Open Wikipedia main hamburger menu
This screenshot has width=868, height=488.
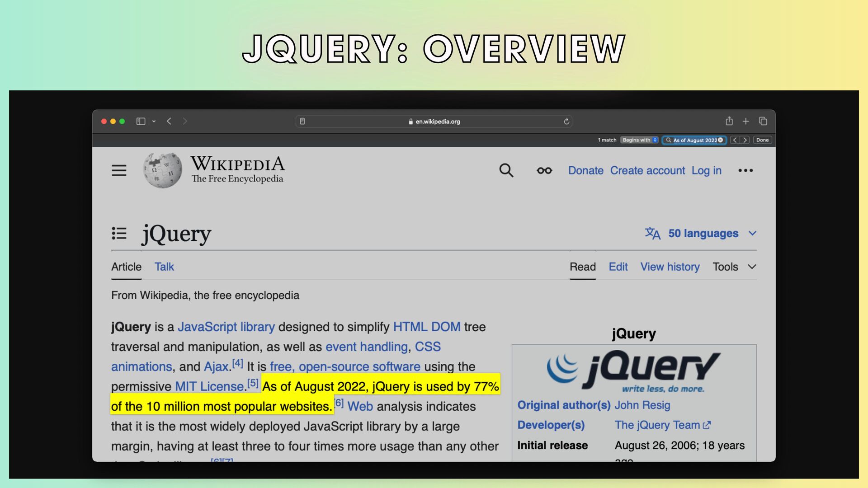click(x=119, y=170)
